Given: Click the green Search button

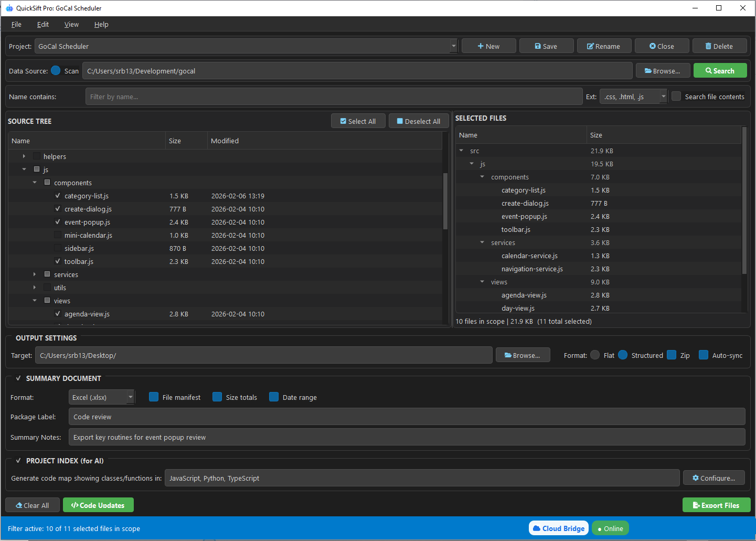Looking at the screenshot, I should 720,71.
